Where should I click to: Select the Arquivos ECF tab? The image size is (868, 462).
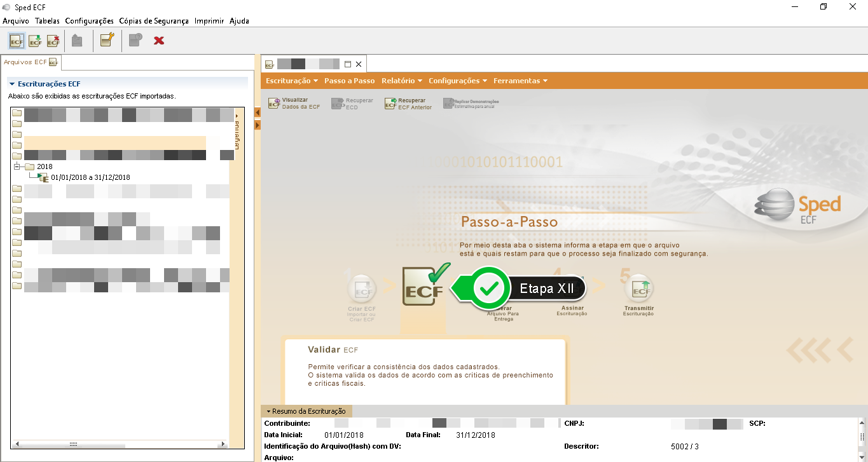31,62
